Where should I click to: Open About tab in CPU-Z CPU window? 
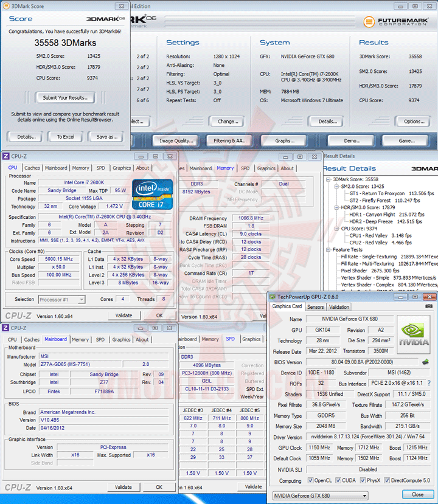(x=142, y=168)
